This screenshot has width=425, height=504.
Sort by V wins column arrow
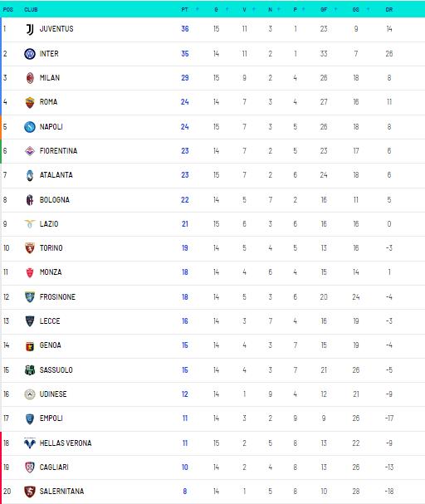254,9
